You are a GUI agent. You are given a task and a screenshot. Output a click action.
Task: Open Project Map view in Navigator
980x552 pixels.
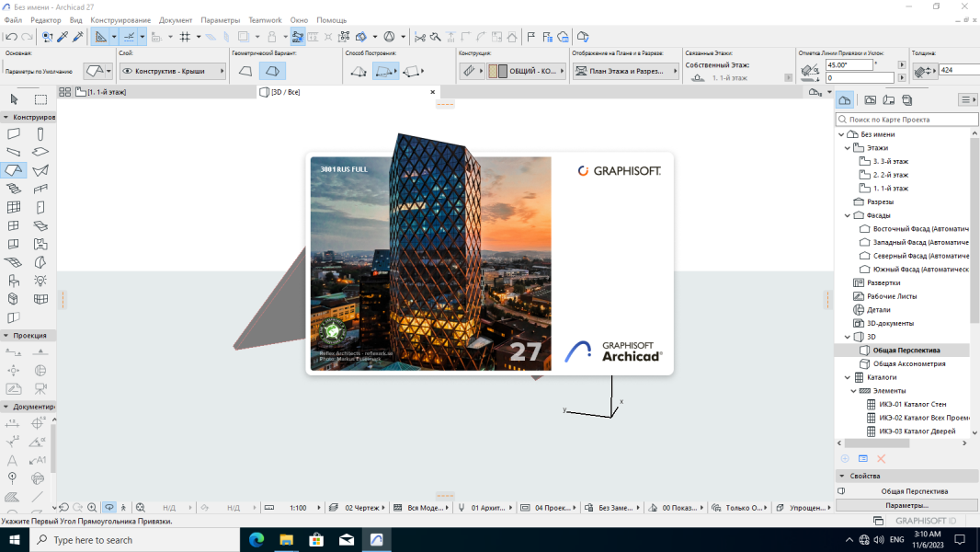[x=845, y=100]
